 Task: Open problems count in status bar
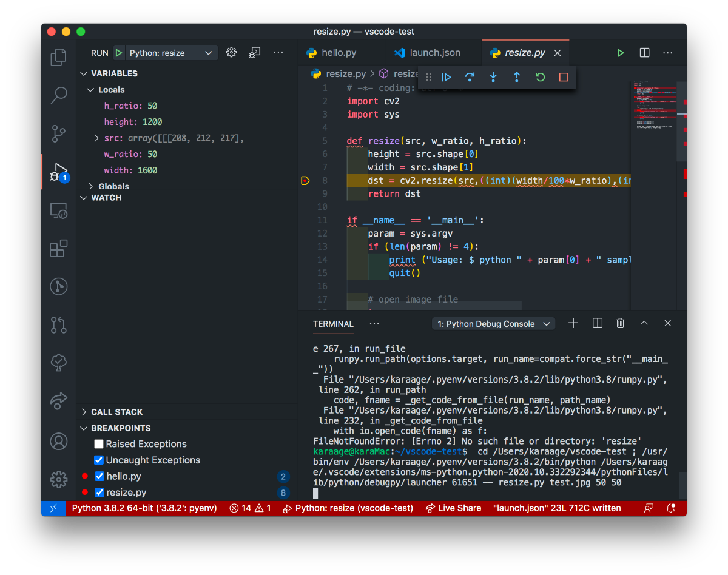[250, 508]
